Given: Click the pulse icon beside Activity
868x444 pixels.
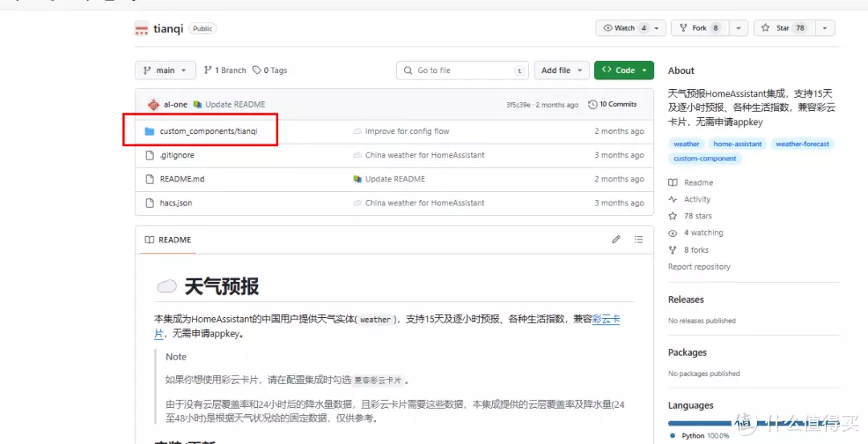Looking at the screenshot, I should pos(673,199).
